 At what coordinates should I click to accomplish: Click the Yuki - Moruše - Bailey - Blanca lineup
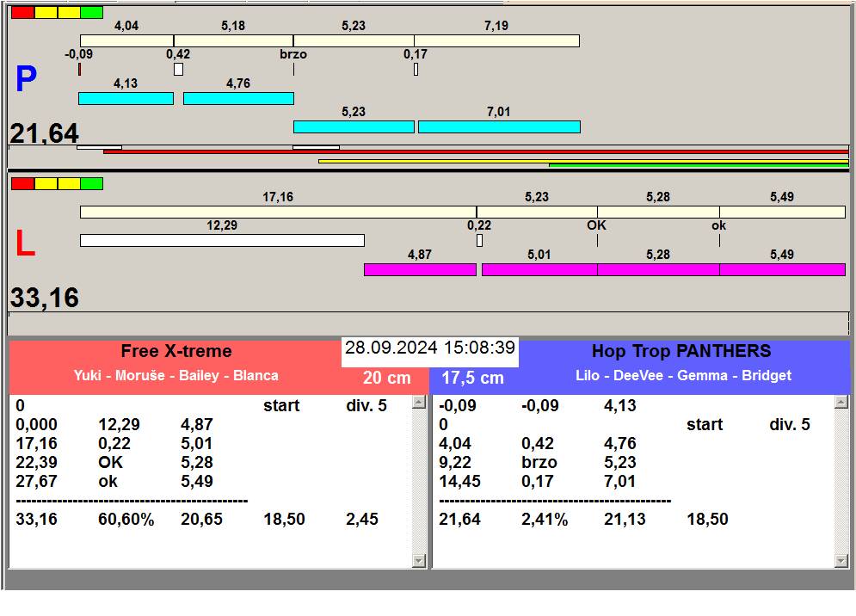pyautogui.click(x=176, y=376)
